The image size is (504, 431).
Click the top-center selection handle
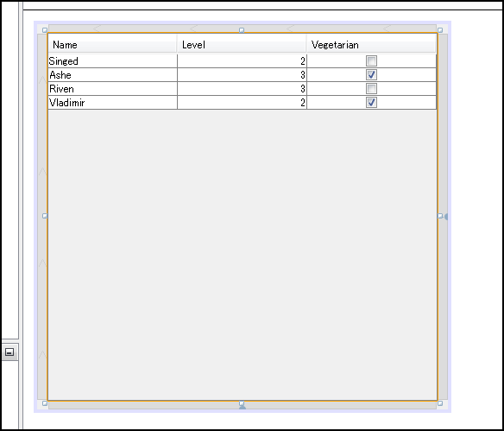click(242, 30)
